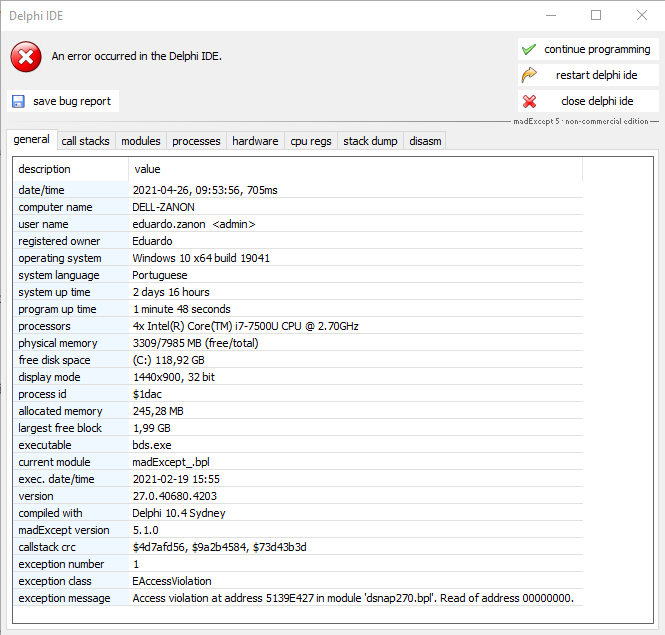This screenshot has width=665, height=635.
Task: Restart the Delphi IDE
Action: (588, 75)
